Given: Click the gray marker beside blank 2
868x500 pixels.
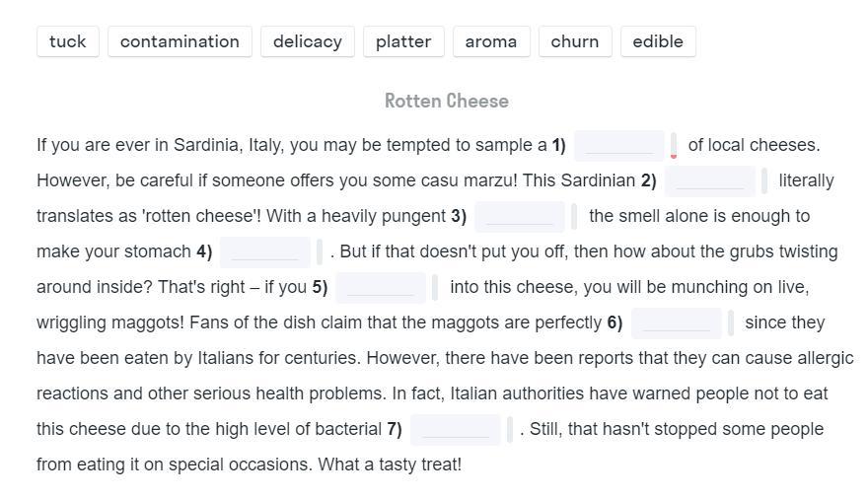Looking at the screenshot, I should pyautogui.click(x=764, y=181).
